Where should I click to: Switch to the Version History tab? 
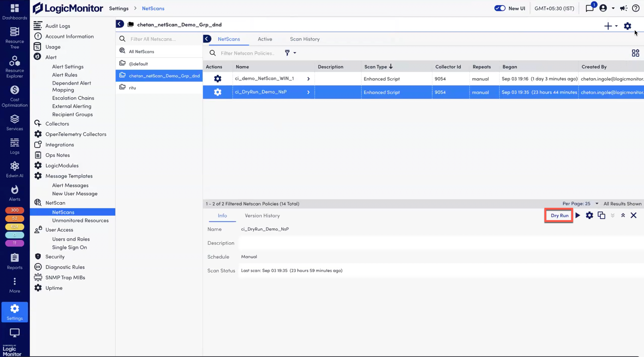[262, 215]
